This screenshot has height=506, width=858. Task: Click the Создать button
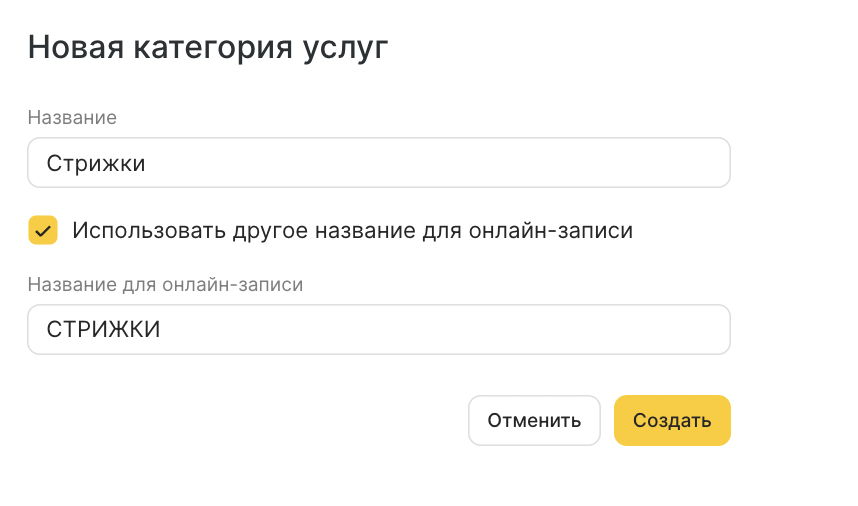[672, 420]
